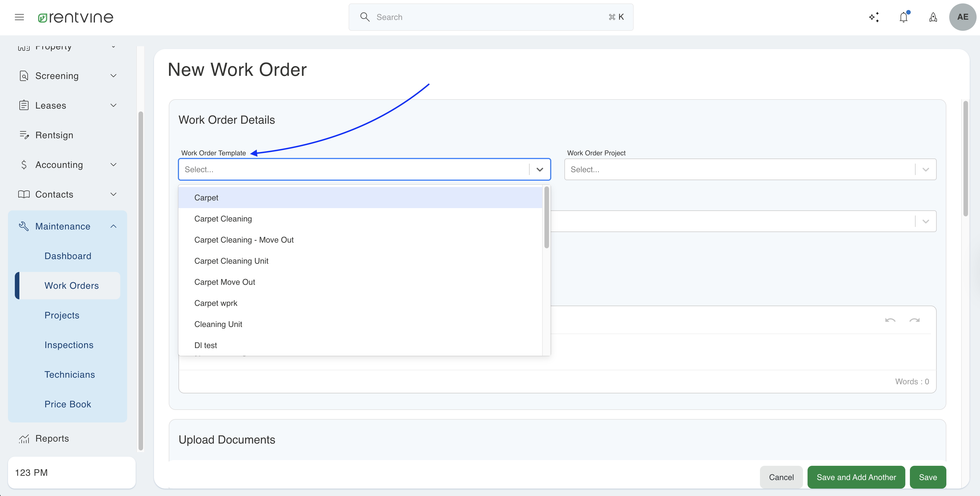Choose the Cleaning Unit template option
Viewport: 980px width, 496px height.
218,324
